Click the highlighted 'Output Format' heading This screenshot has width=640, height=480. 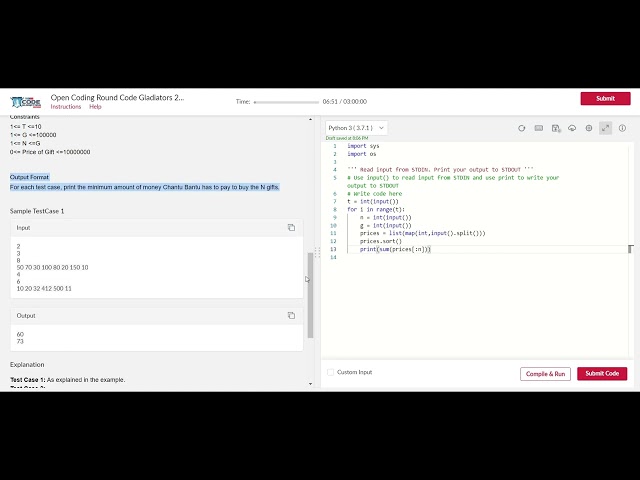tap(29, 177)
